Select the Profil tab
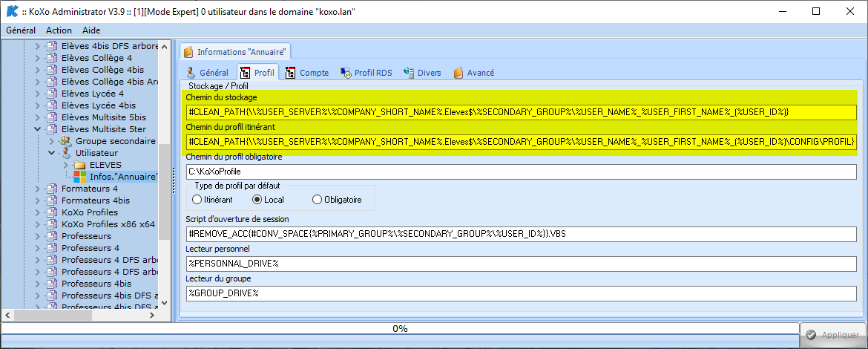This screenshot has width=868, height=349. click(x=257, y=73)
